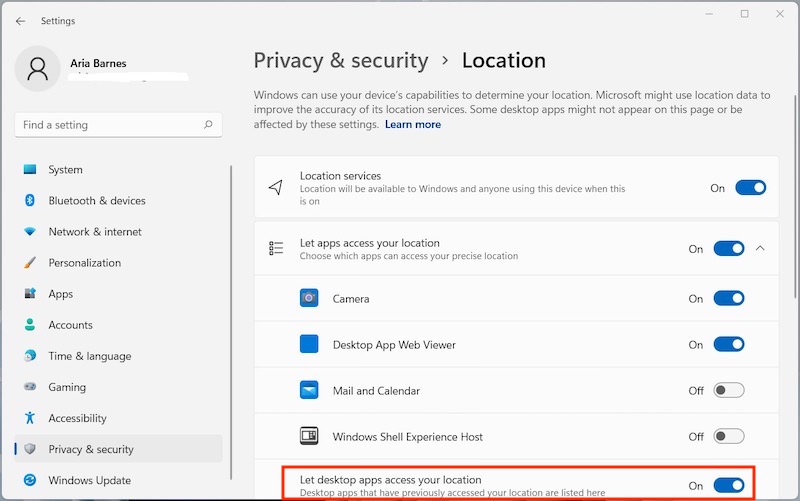This screenshot has height=501, width=800.
Task: Click the Desktop App Web Viewer label
Action: pyautogui.click(x=394, y=345)
